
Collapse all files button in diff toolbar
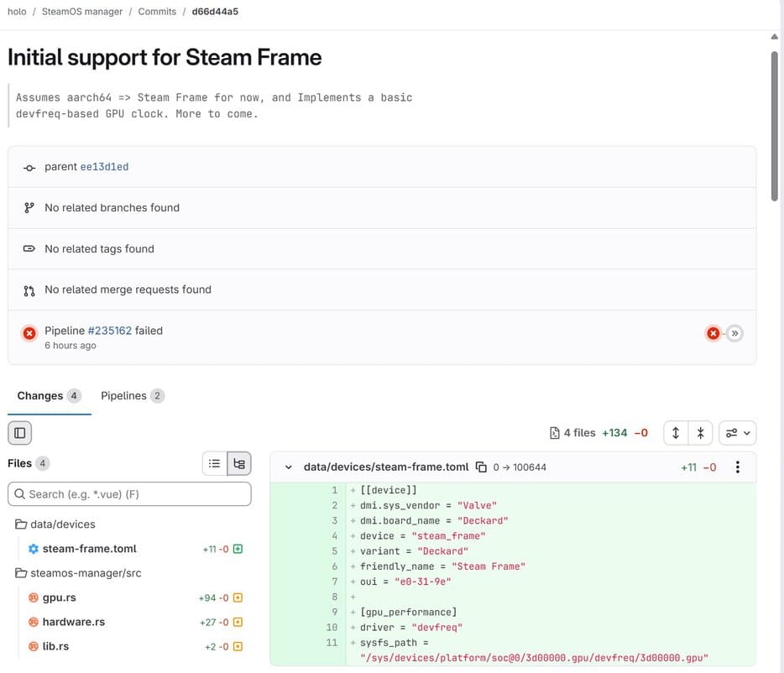[x=701, y=433]
